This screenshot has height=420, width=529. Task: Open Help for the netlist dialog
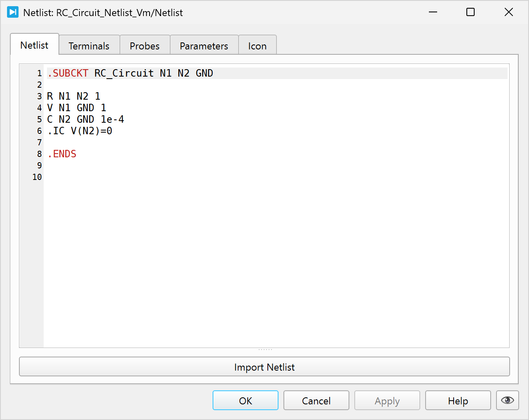pos(458,401)
